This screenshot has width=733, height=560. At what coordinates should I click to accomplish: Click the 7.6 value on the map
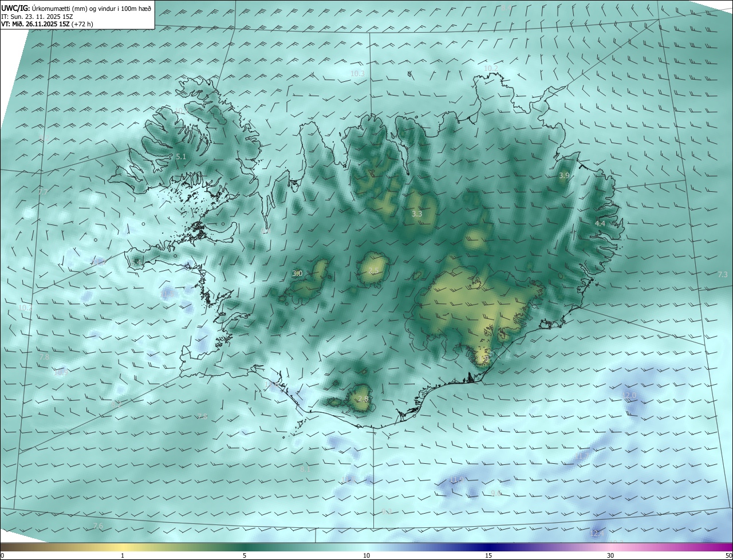(98, 526)
